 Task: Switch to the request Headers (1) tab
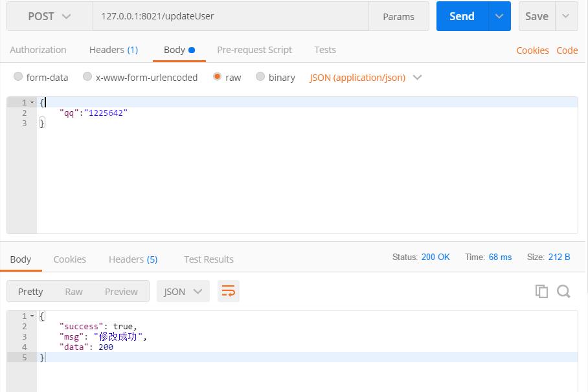pos(113,50)
